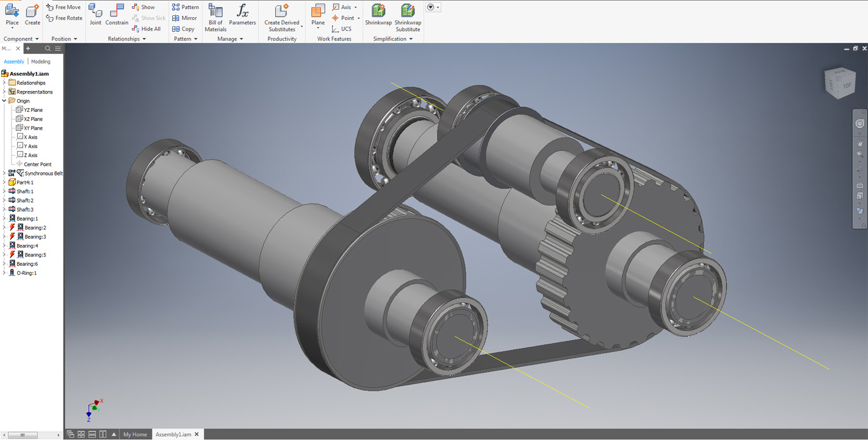Expand the document tab list arrow
This screenshot has height=440, width=868.
[114, 434]
